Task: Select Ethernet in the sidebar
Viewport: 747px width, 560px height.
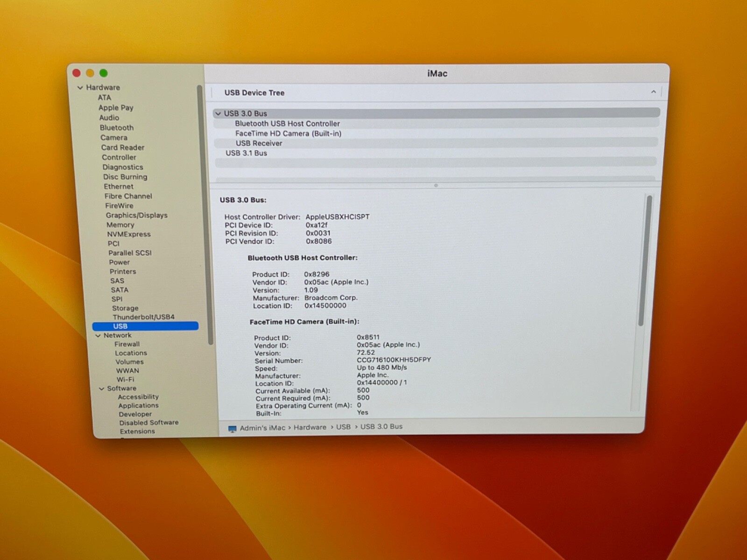Action: [119, 186]
